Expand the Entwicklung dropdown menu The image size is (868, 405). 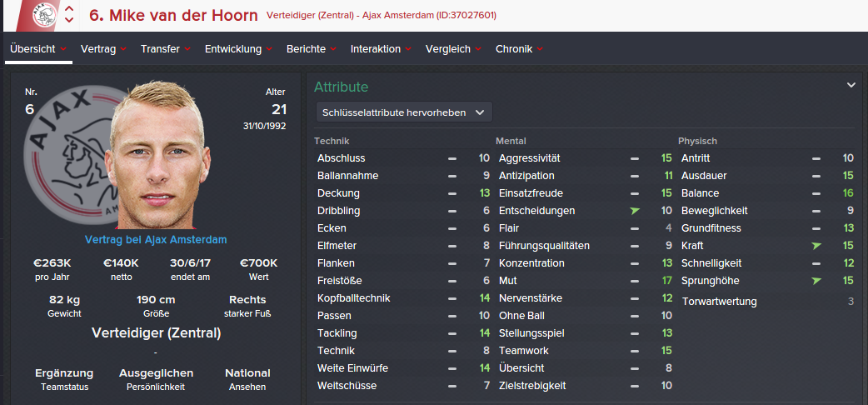(x=239, y=49)
